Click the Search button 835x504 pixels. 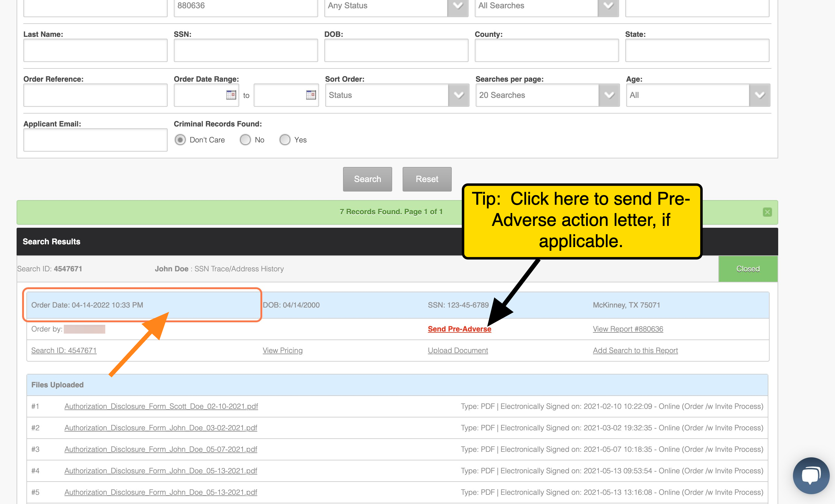tap(367, 179)
